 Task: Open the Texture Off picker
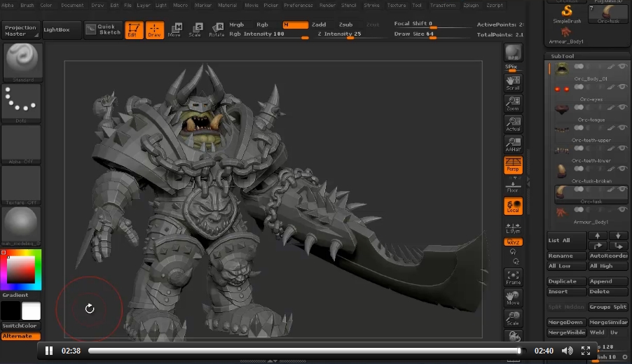(x=21, y=185)
